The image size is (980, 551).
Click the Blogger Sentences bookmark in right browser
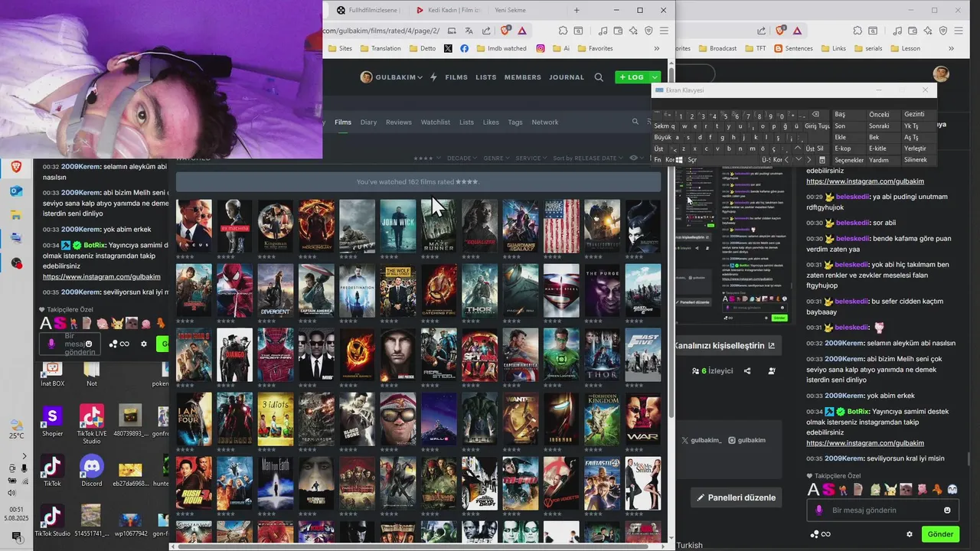(793, 48)
